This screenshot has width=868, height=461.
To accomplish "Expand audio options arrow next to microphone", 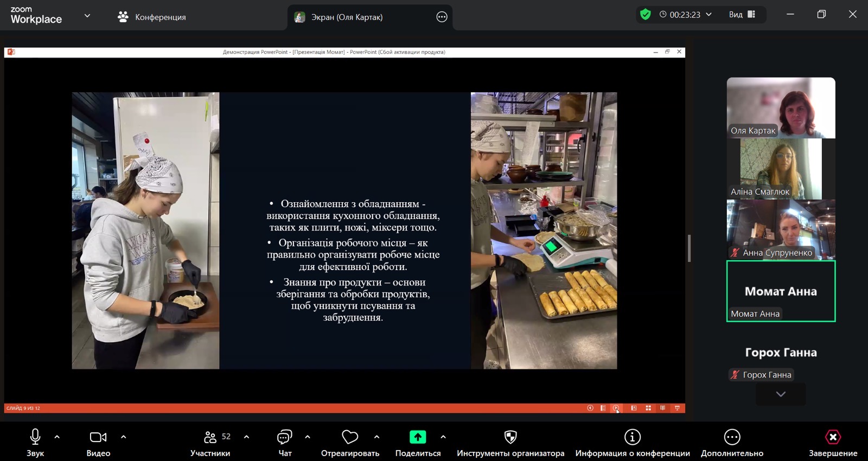I will click(57, 437).
